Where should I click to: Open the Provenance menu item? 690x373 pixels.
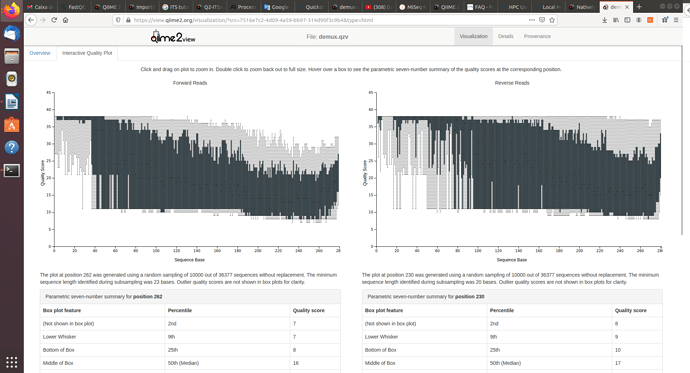click(537, 37)
